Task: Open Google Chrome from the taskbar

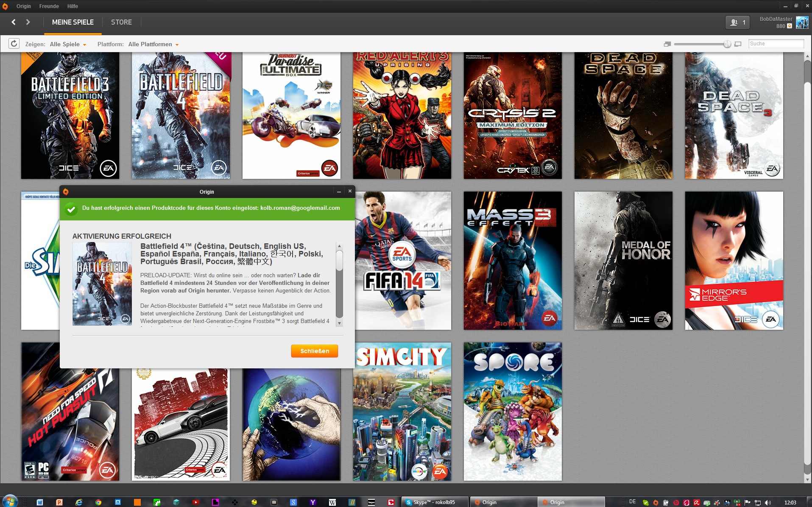Action: 98,502
